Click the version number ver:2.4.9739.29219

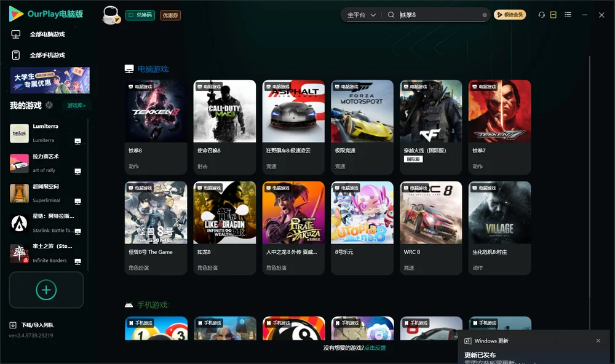(31, 336)
